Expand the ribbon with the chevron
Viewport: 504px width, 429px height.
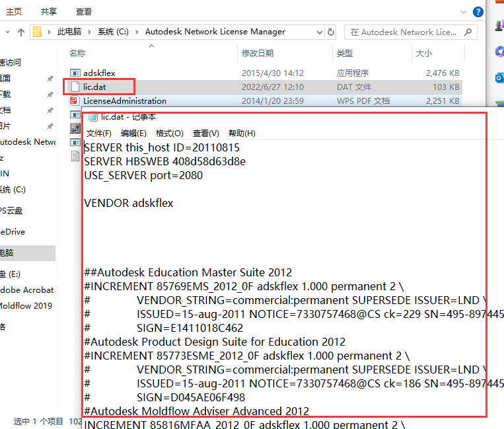464,12
